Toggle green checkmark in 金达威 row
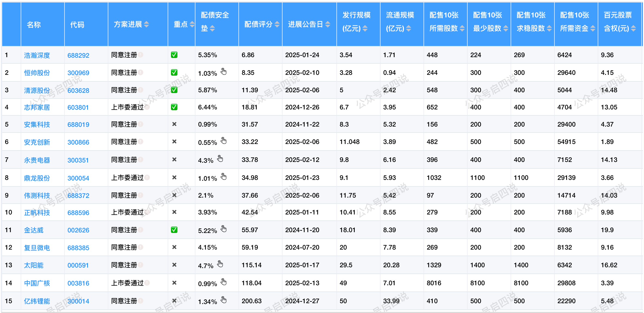 tap(174, 230)
